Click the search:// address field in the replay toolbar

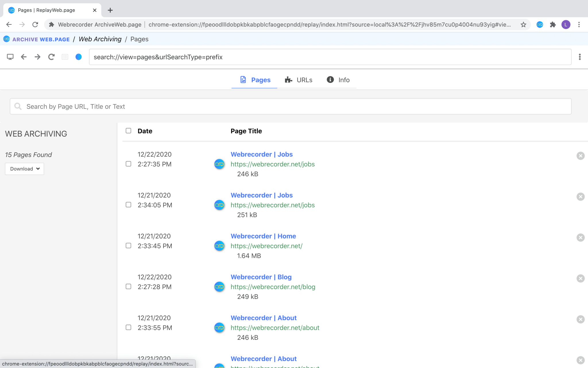[330, 57]
